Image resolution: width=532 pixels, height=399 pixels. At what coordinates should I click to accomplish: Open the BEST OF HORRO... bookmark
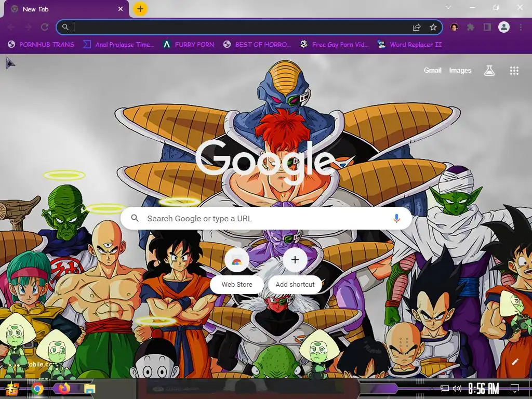coord(257,45)
